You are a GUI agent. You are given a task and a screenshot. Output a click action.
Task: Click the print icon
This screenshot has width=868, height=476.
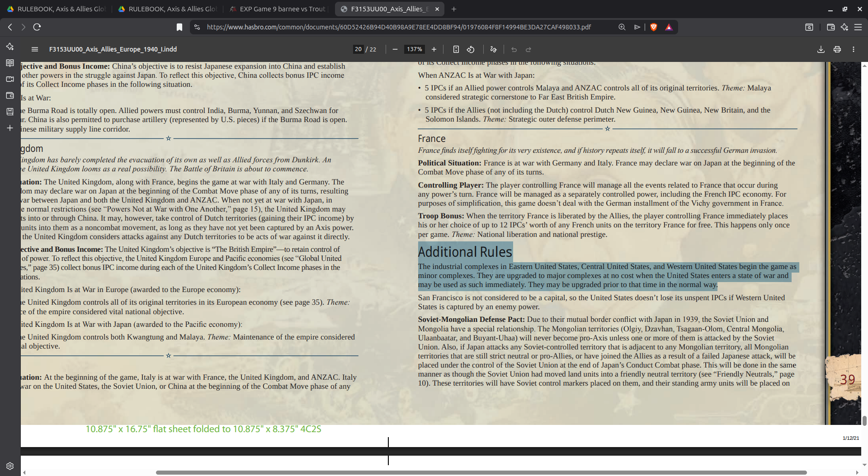point(838,49)
